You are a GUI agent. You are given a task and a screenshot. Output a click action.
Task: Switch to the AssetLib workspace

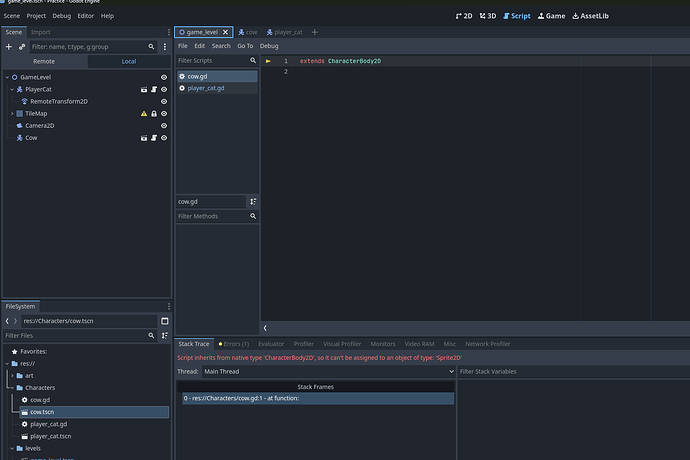[589, 16]
